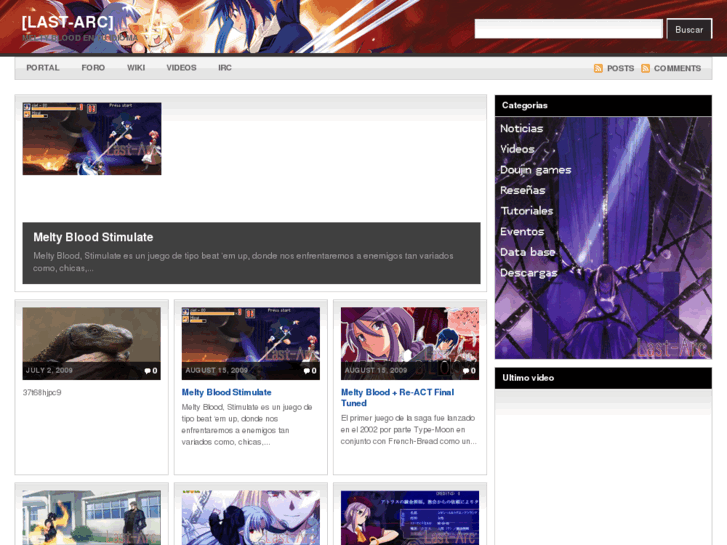Screen dimensions: 727x545
Task: Select the Data base category
Action: 528,252
